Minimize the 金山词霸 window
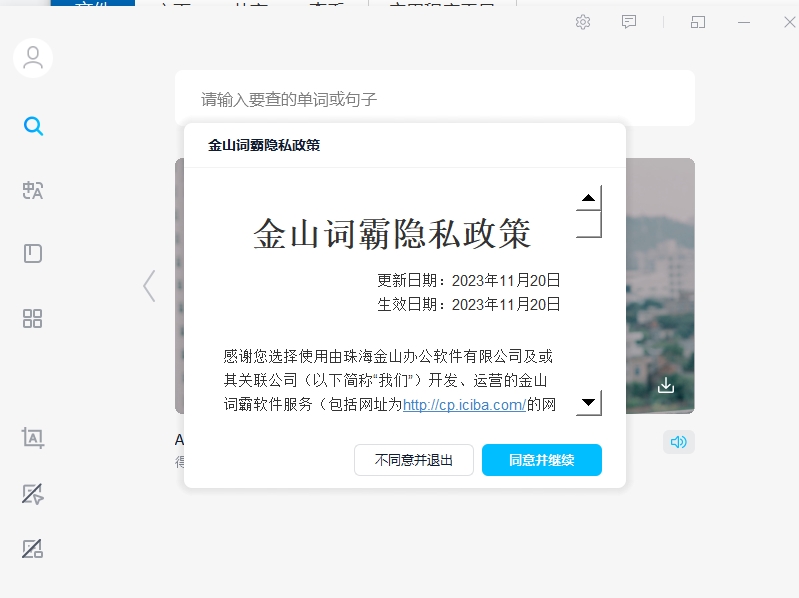Image resolution: width=799 pixels, height=598 pixels. tap(744, 22)
